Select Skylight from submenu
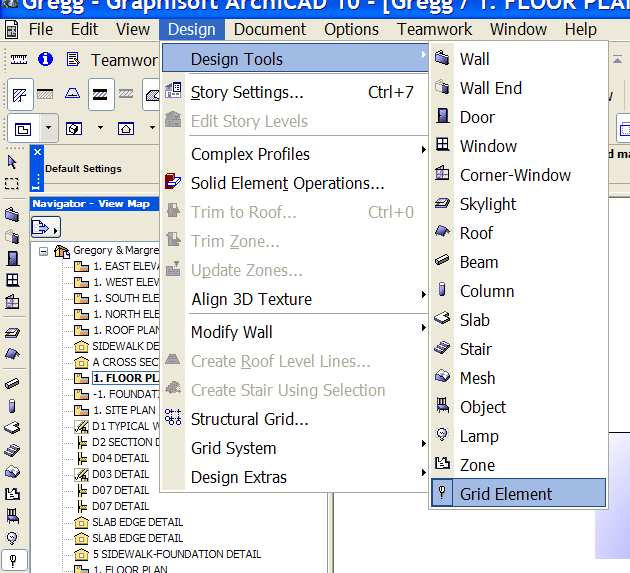This screenshot has height=573, width=630. tap(518, 204)
